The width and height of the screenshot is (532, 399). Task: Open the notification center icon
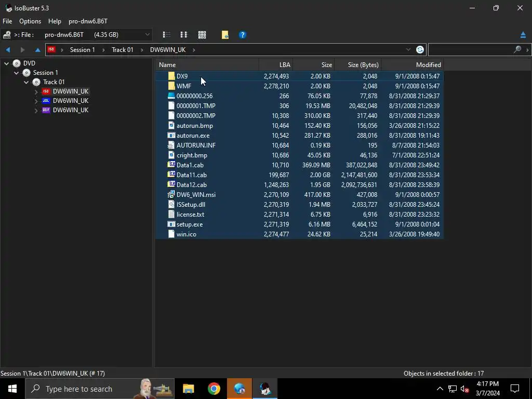pos(515,389)
